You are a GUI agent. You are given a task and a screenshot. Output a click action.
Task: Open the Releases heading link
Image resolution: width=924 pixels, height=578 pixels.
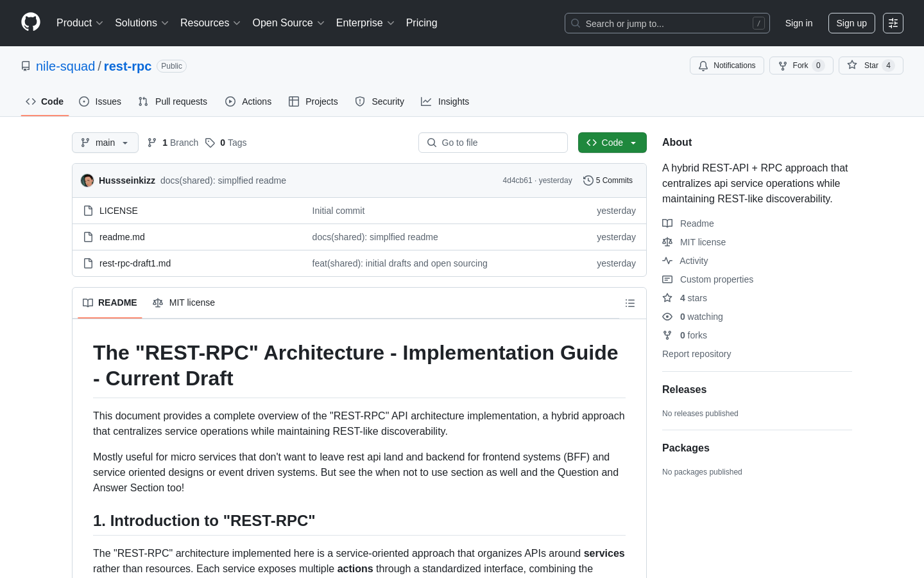tap(684, 390)
